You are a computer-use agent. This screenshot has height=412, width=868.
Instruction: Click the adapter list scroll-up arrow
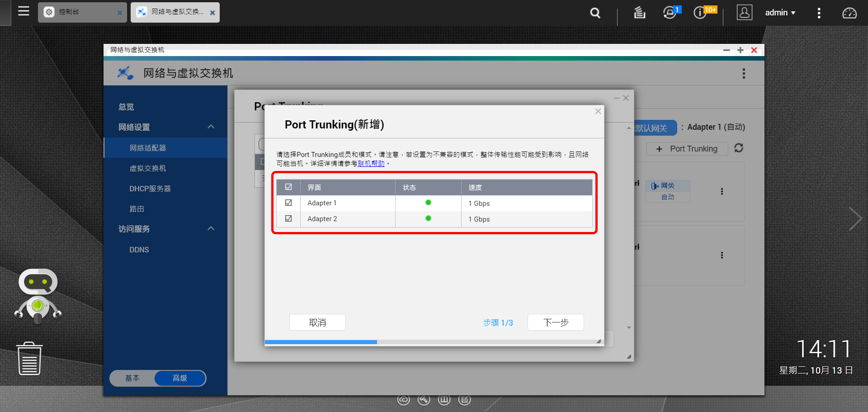pos(629,128)
